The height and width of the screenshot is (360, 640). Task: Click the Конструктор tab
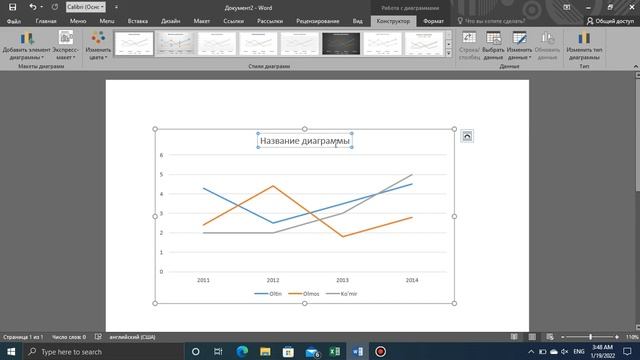click(393, 21)
